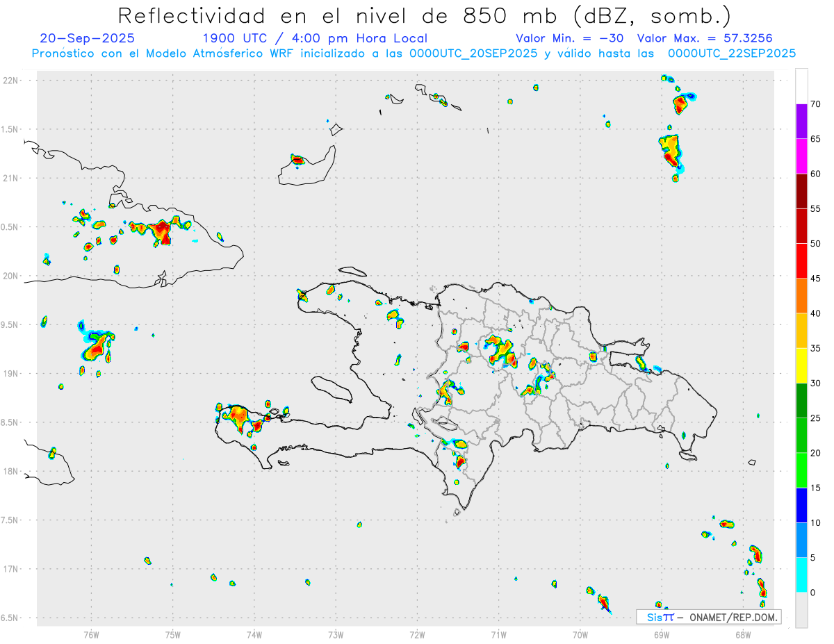Viewport: 834px width, 644px height.
Task: Click the '22N' latitude label
Action: click(x=12, y=80)
